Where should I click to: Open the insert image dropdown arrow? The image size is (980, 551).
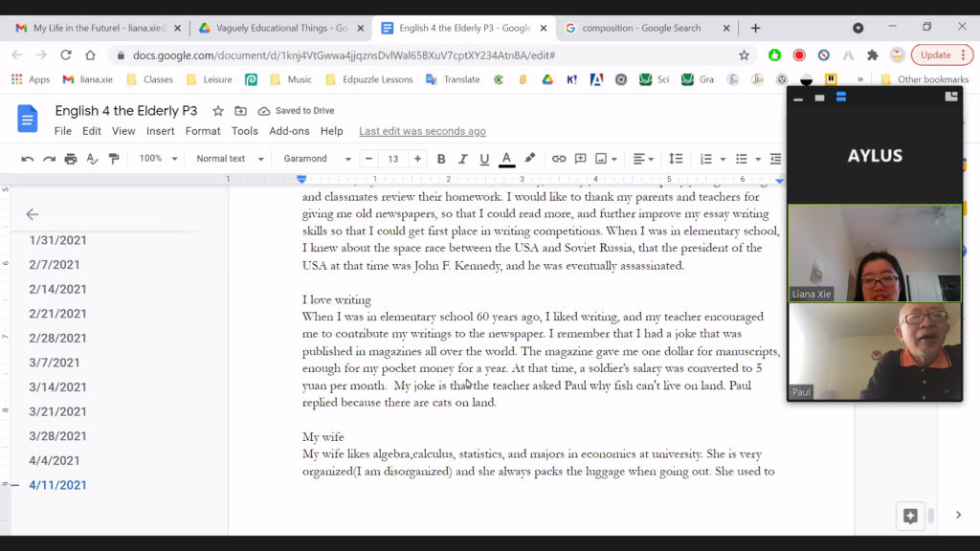click(614, 160)
